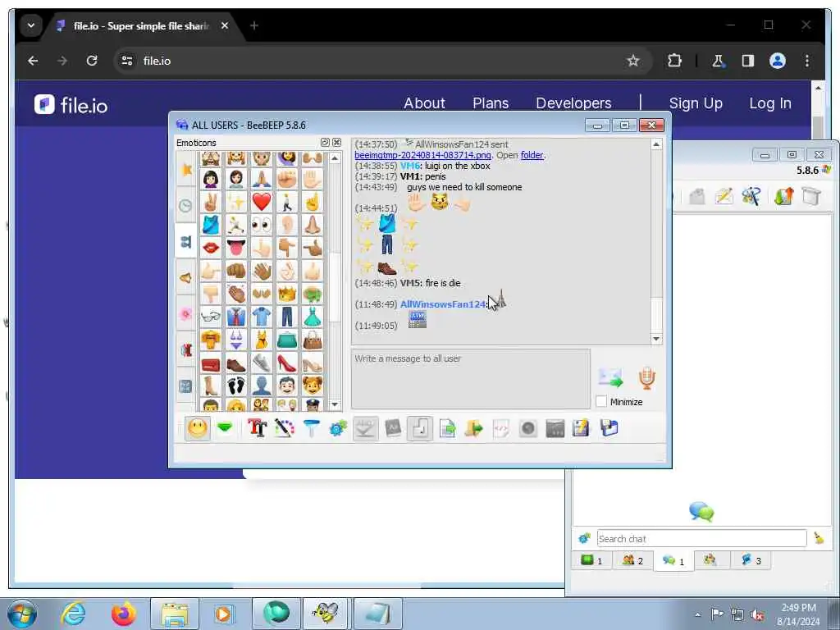Open chat settings gear icon
840x630 pixels.
point(338,428)
